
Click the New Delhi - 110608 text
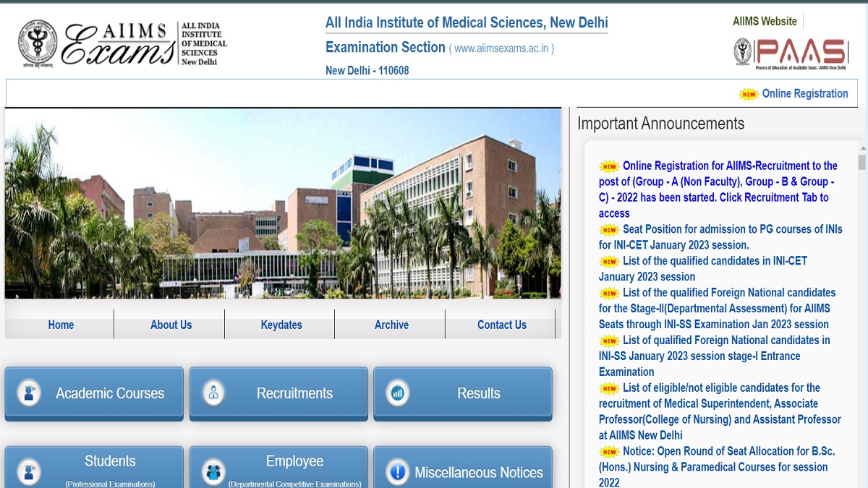pyautogui.click(x=367, y=70)
